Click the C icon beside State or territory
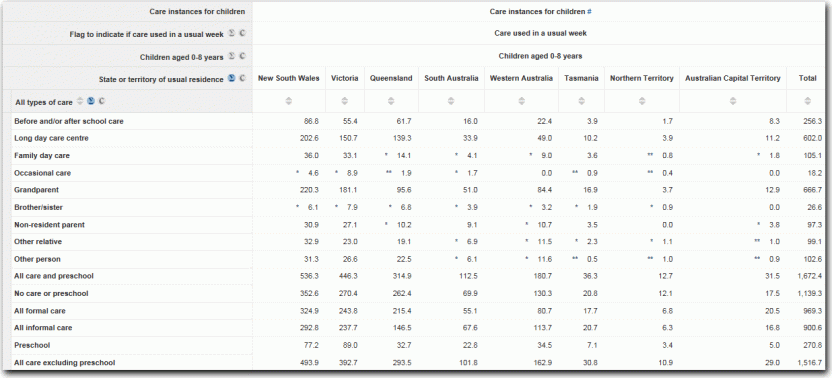This screenshot has width=832, height=378. [x=242, y=78]
